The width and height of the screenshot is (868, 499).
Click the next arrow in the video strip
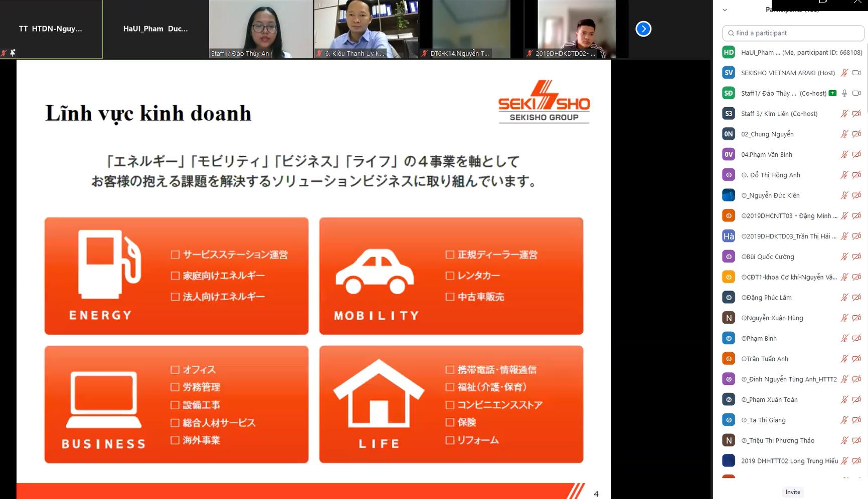643,29
